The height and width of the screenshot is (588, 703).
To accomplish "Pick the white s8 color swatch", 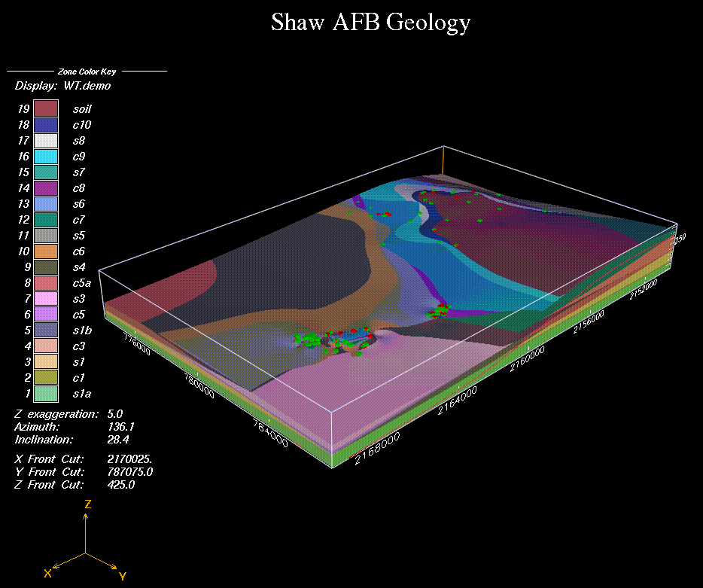I will [46, 140].
